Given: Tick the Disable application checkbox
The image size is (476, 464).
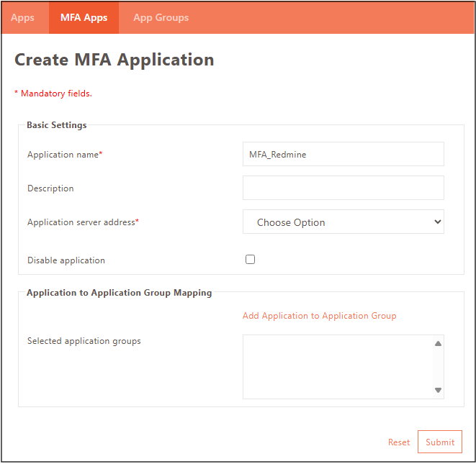Looking at the screenshot, I should pos(251,260).
